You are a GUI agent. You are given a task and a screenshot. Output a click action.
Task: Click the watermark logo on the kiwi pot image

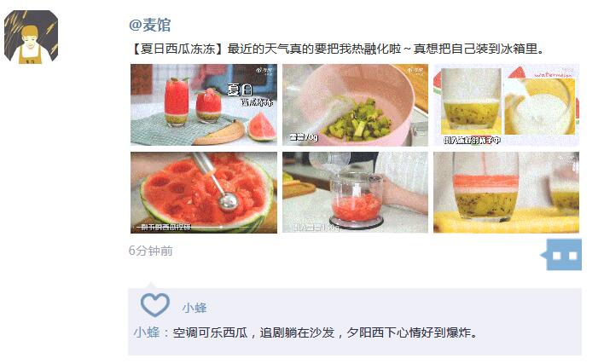pyautogui.click(x=415, y=71)
